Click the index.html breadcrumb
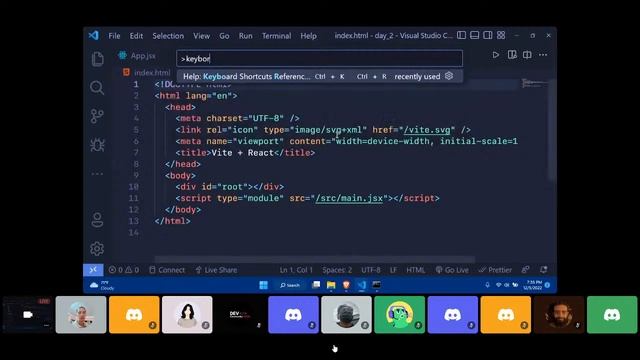 [147, 73]
